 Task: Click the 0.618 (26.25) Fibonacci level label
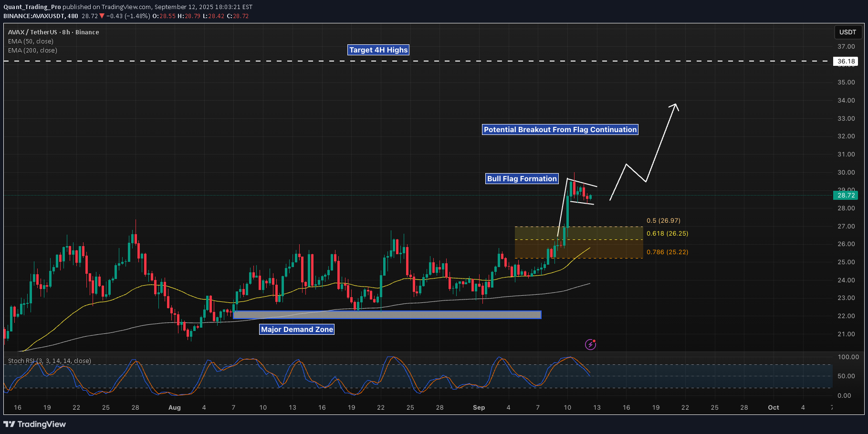click(x=667, y=234)
